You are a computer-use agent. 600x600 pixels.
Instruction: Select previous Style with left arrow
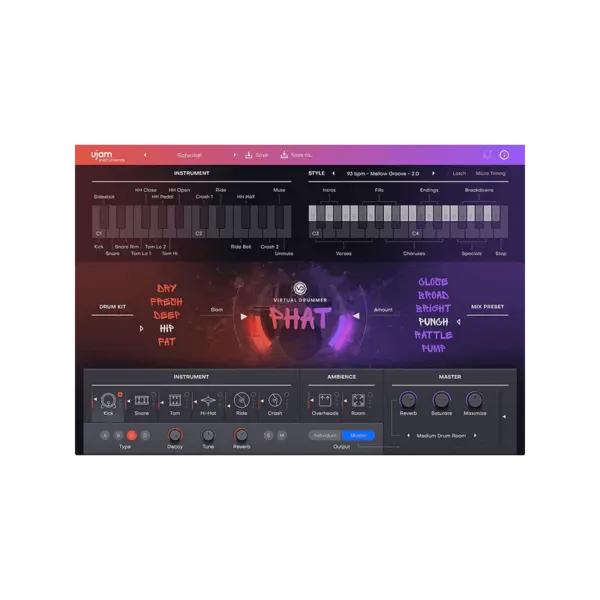[x=333, y=173]
